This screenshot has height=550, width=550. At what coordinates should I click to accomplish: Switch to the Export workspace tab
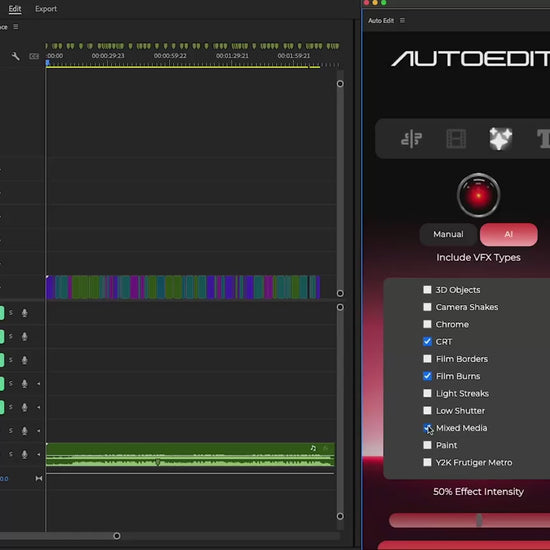coord(46,9)
